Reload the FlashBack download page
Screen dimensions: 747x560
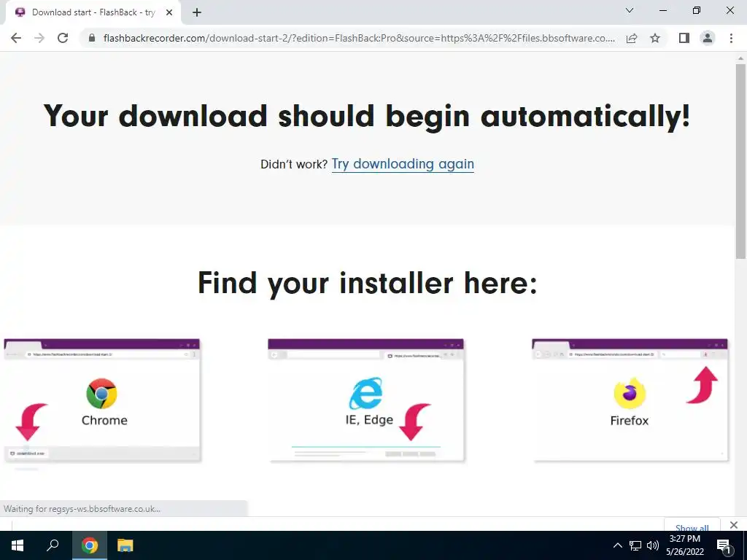[63, 38]
